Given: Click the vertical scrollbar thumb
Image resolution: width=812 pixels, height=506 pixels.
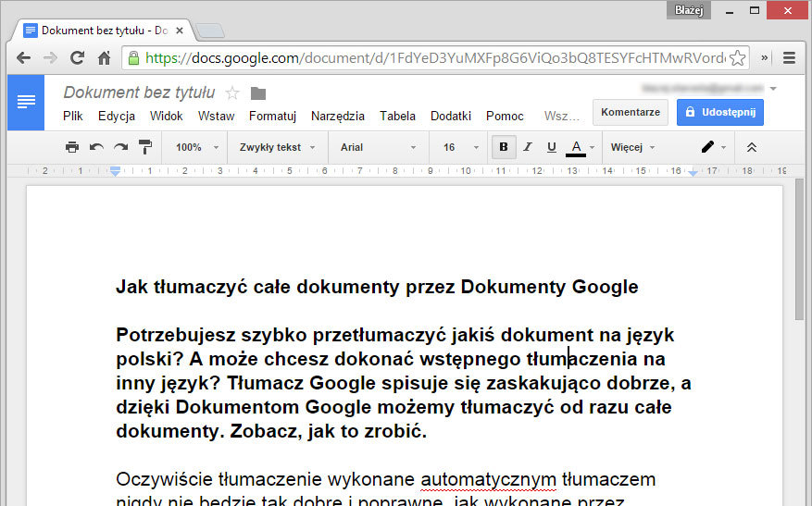Looking at the screenshot, I should tap(800, 248).
